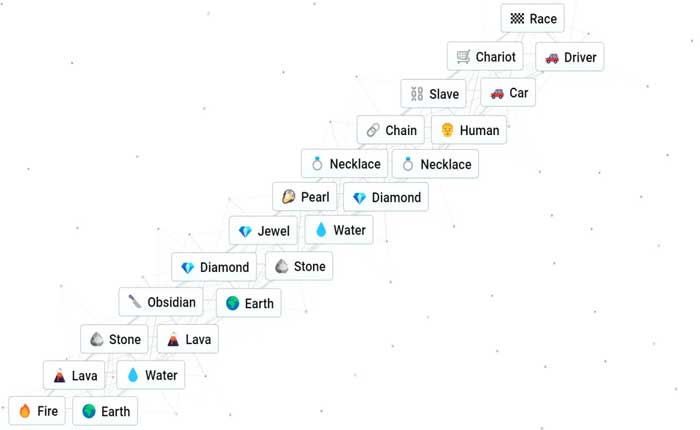Click the shopping cart icon on Chariot

click(463, 57)
